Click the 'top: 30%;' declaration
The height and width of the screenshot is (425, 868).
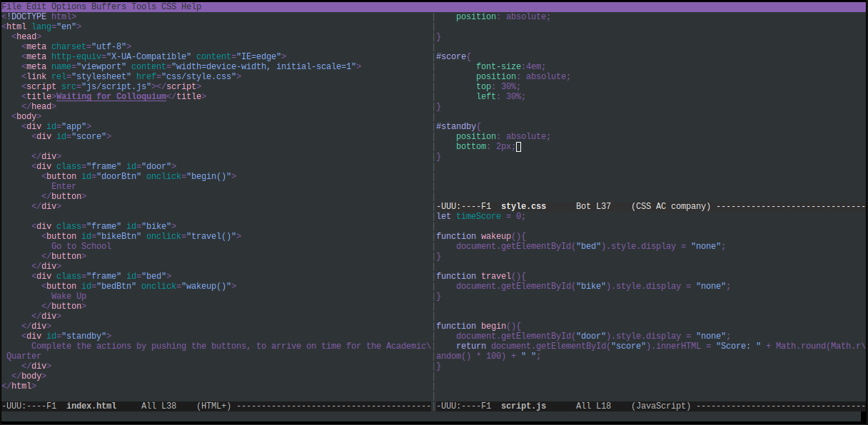tap(498, 86)
